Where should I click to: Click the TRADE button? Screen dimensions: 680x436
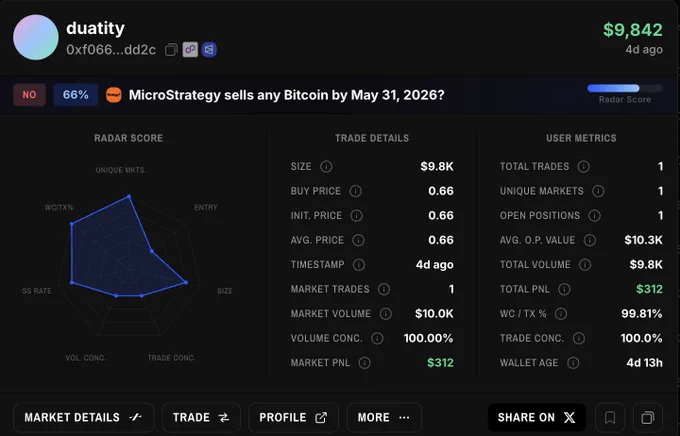pos(201,418)
